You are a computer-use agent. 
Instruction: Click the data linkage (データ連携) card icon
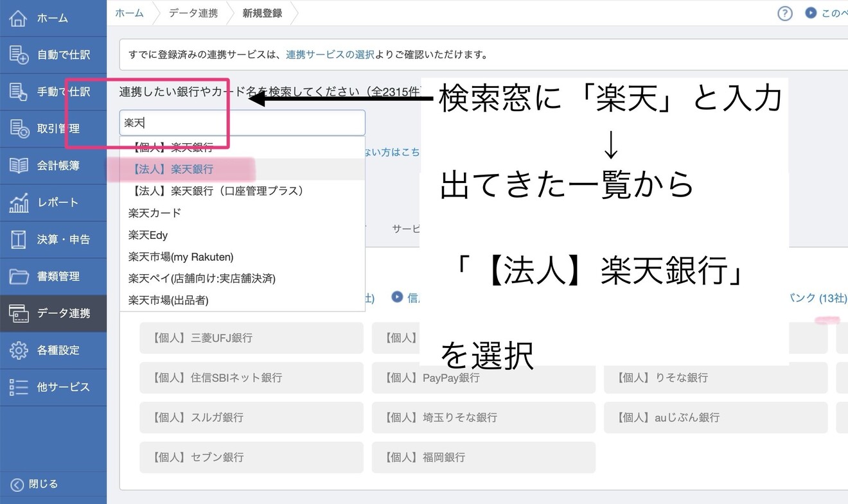click(x=19, y=313)
